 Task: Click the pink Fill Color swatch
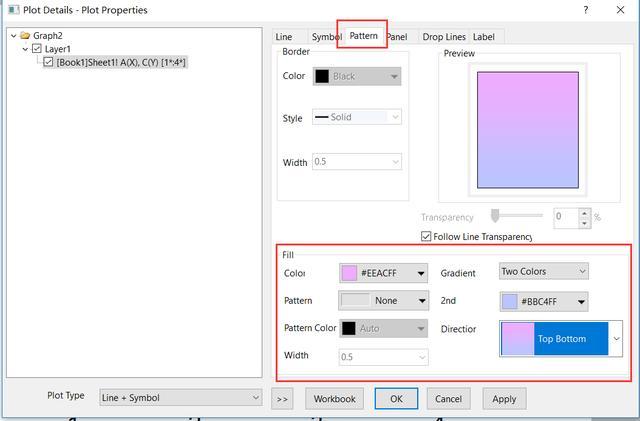point(349,273)
